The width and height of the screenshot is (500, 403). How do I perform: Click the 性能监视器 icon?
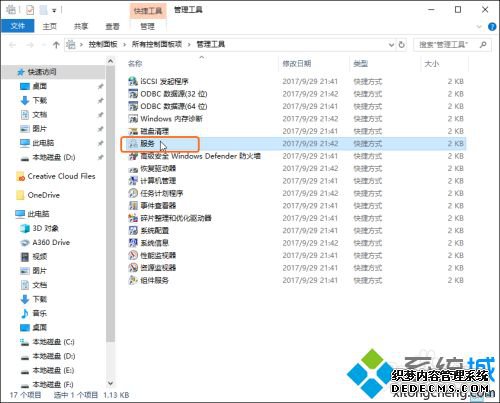[133, 255]
